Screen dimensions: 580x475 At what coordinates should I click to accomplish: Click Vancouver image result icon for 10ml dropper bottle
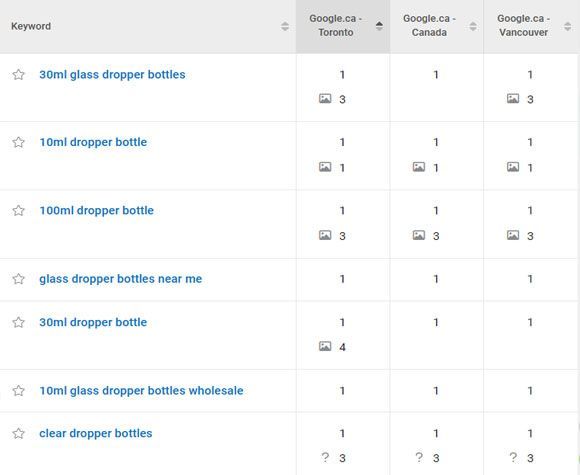click(513, 167)
